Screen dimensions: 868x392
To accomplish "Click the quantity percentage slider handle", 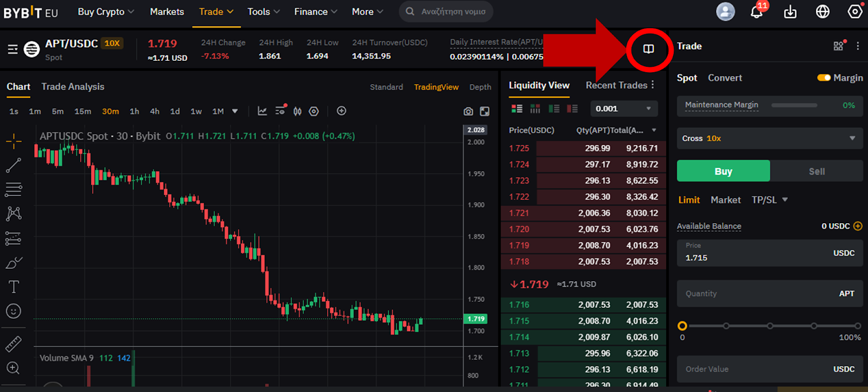I will pos(682,326).
